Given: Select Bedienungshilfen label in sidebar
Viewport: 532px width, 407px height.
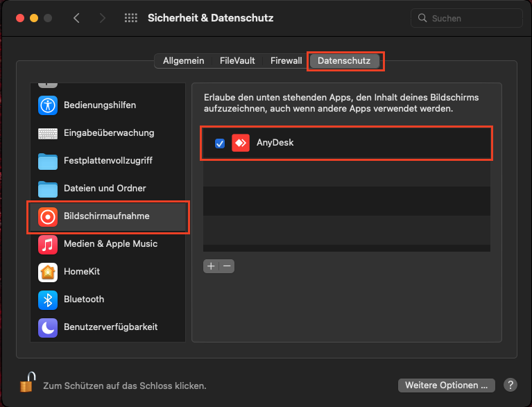Looking at the screenshot, I should click(100, 105).
